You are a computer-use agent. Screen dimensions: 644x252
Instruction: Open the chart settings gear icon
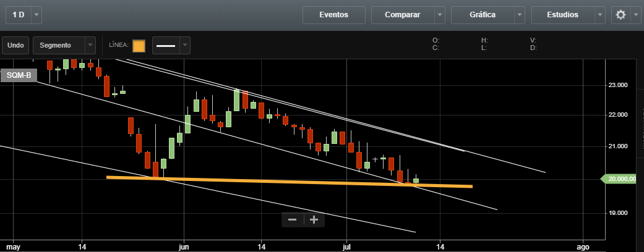620,15
